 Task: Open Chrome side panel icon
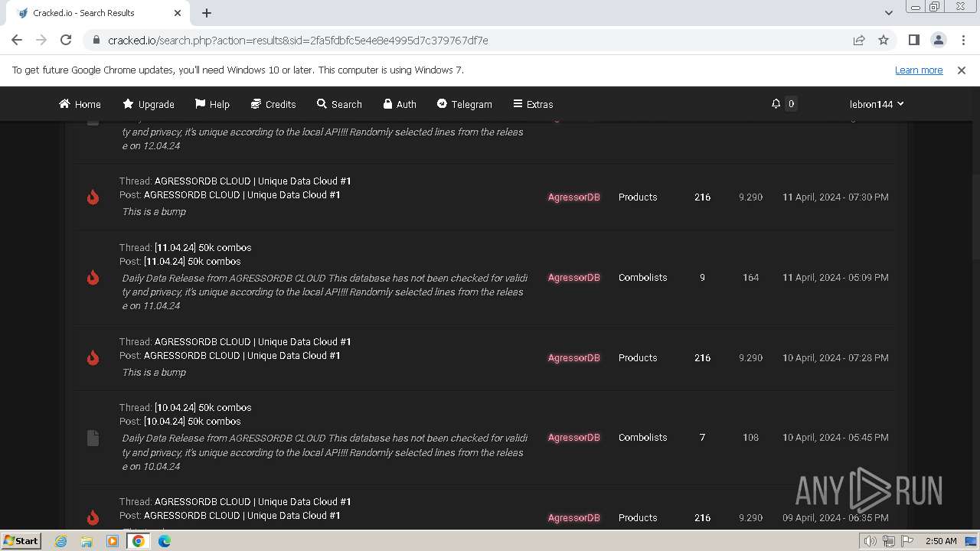(913, 40)
